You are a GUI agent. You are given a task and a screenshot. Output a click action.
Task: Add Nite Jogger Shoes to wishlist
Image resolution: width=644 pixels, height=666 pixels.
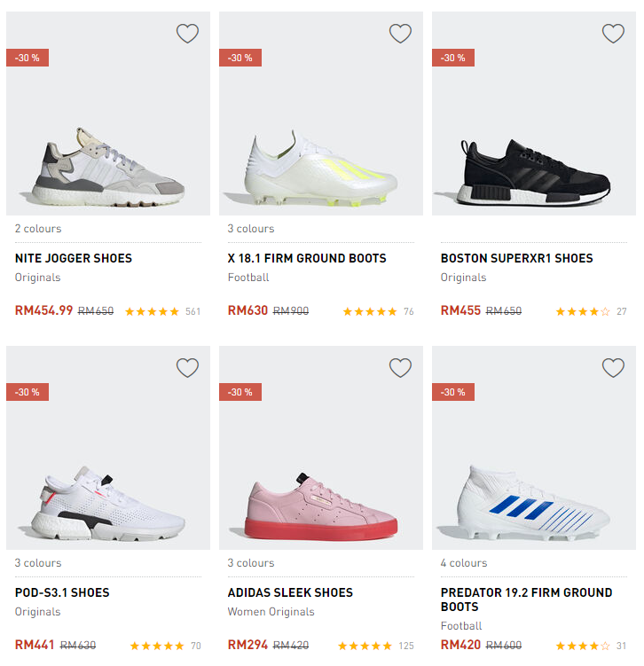point(187,34)
